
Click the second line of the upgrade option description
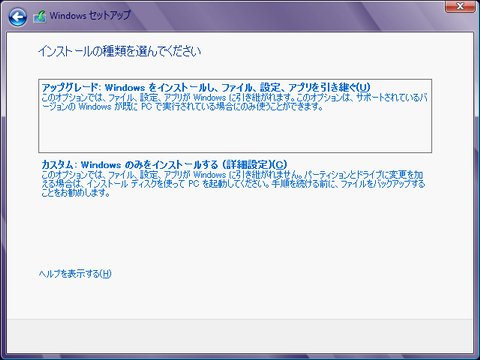pos(182,107)
